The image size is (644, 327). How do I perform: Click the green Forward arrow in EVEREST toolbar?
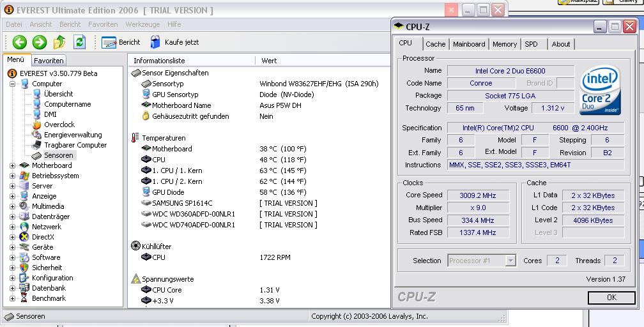pos(40,42)
